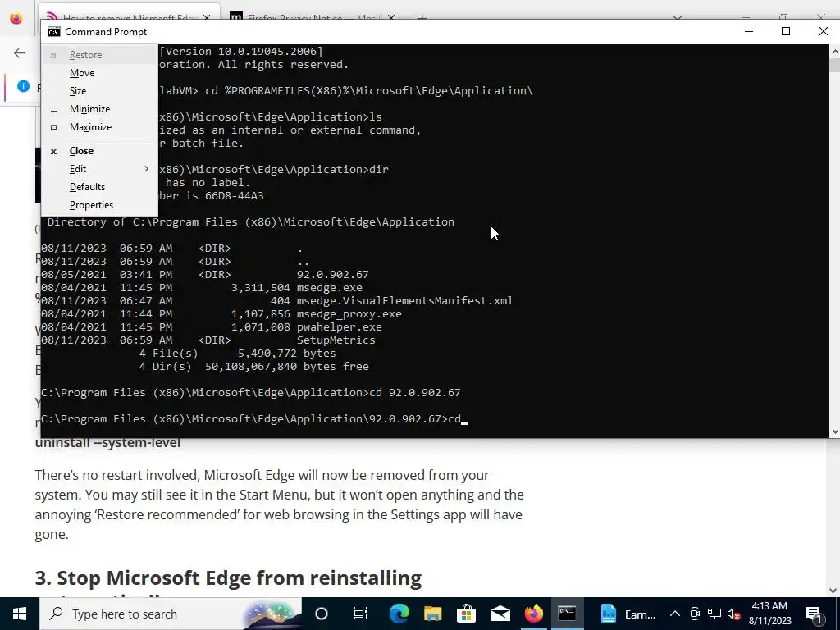Open a new Firefox tab with plus button

pyautogui.click(x=422, y=18)
